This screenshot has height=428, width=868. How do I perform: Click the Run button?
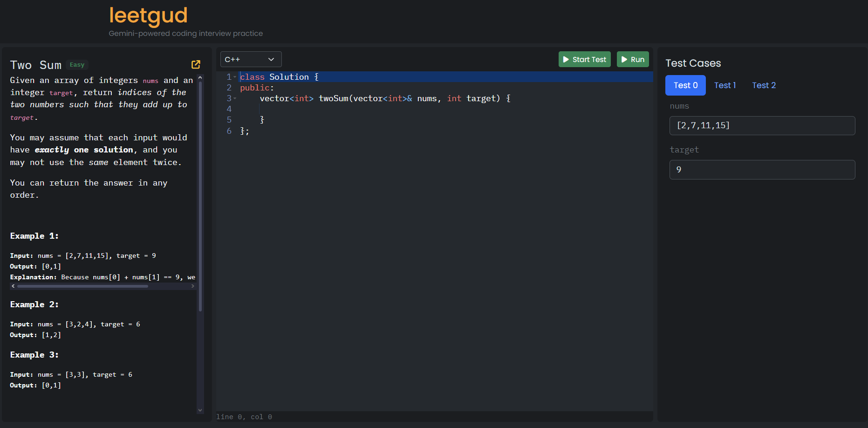pos(633,59)
